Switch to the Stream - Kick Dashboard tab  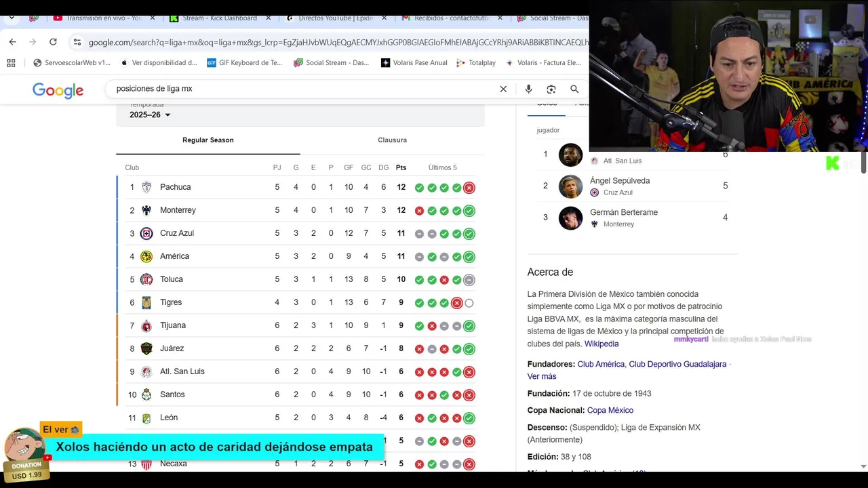[x=219, y=18]
